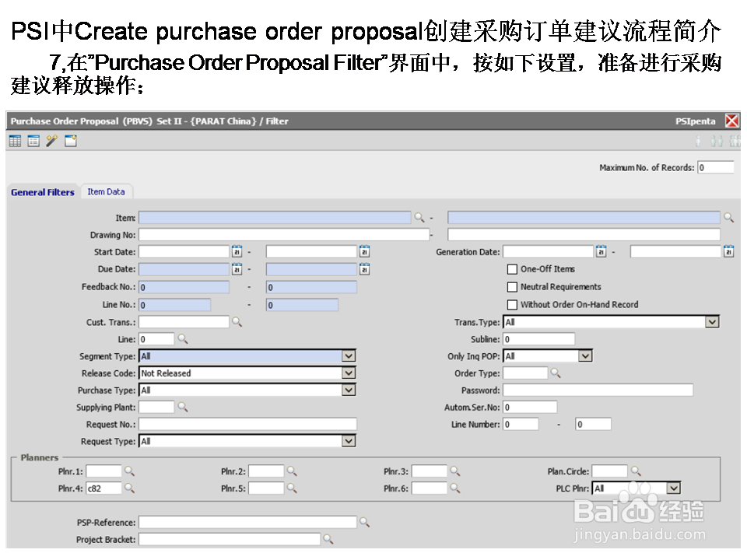Screen dimensions: 747x560
Task: Check the Neutral Requirements option
Action: pos(512,287)
